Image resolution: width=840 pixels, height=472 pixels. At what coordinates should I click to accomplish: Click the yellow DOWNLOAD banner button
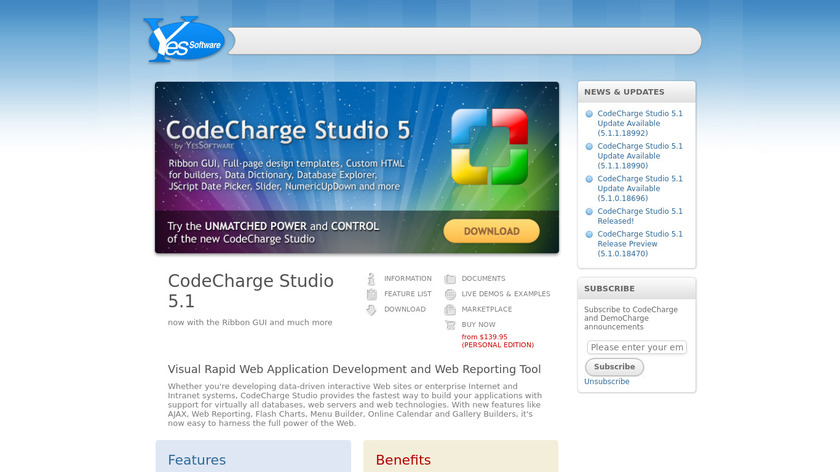coord(491,231)
